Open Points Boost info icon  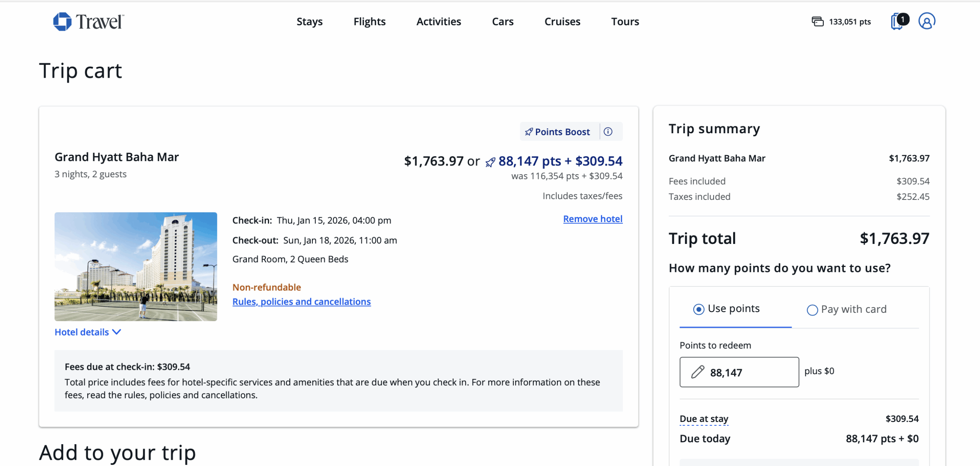coord(608,132)
